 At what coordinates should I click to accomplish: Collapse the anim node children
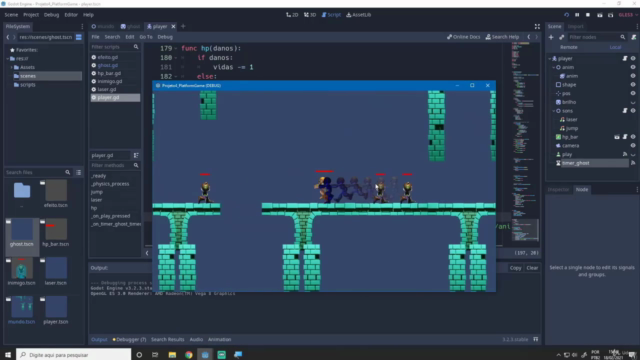pos(554,67)
